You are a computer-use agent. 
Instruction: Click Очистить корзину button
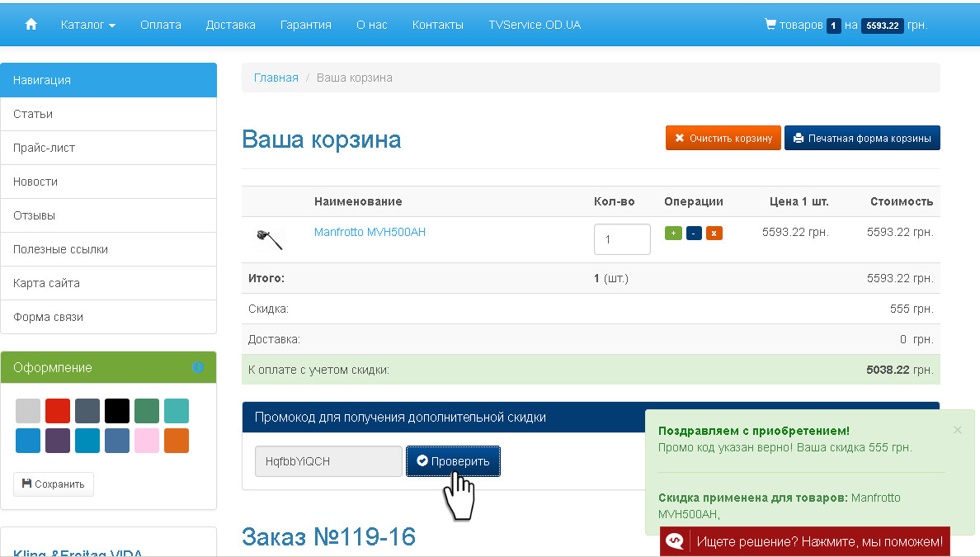(x=723, y=138)
